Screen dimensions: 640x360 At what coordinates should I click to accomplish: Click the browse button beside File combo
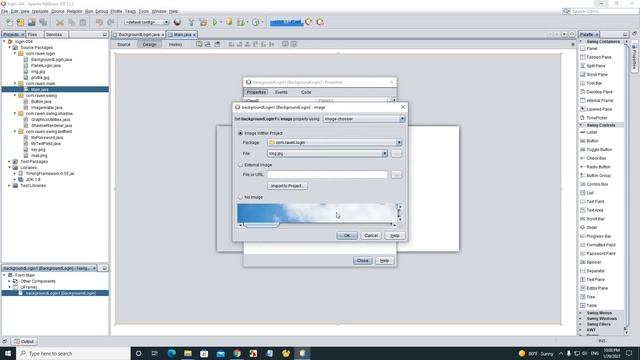[396, 153]
